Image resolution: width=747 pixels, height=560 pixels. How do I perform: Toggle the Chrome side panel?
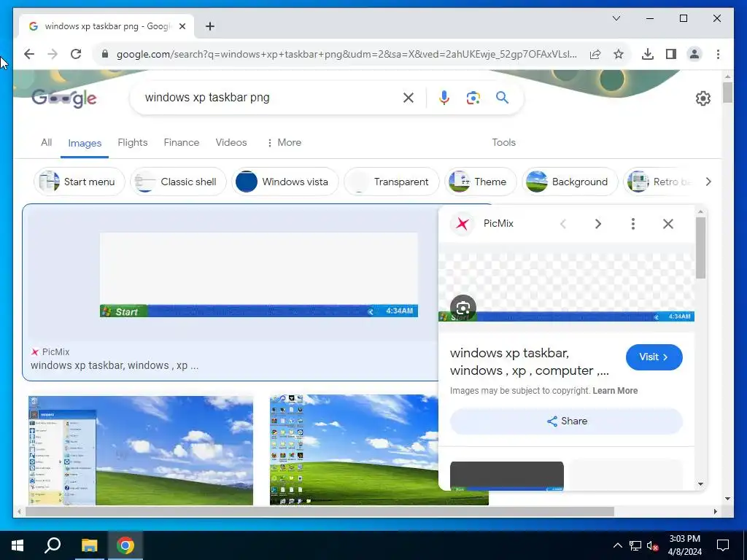pyautogui.click(x=671, y=54)
